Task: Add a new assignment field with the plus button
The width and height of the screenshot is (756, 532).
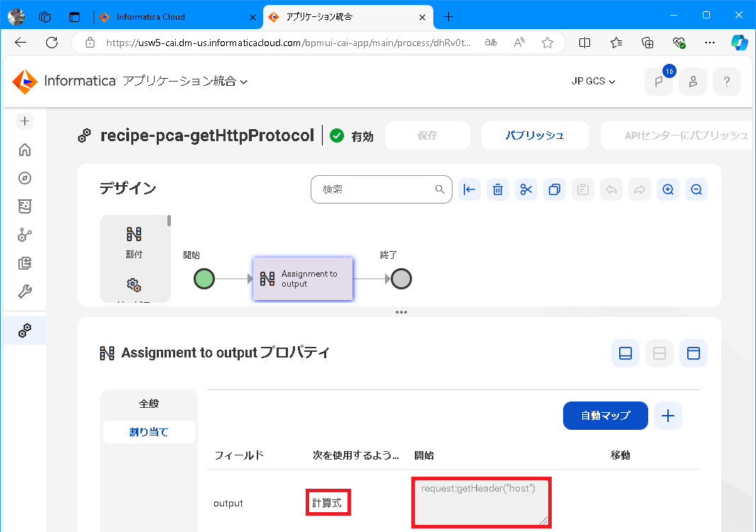Action: (x=668, y=415)
